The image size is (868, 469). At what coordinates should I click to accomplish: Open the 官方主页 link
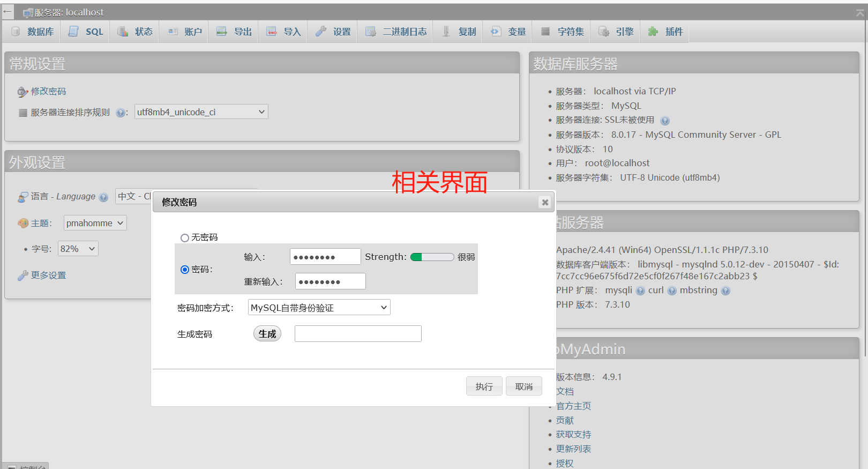573,406
